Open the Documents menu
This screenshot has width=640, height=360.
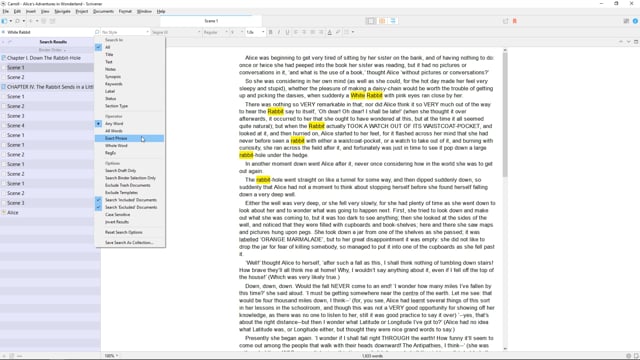point(103,11)
